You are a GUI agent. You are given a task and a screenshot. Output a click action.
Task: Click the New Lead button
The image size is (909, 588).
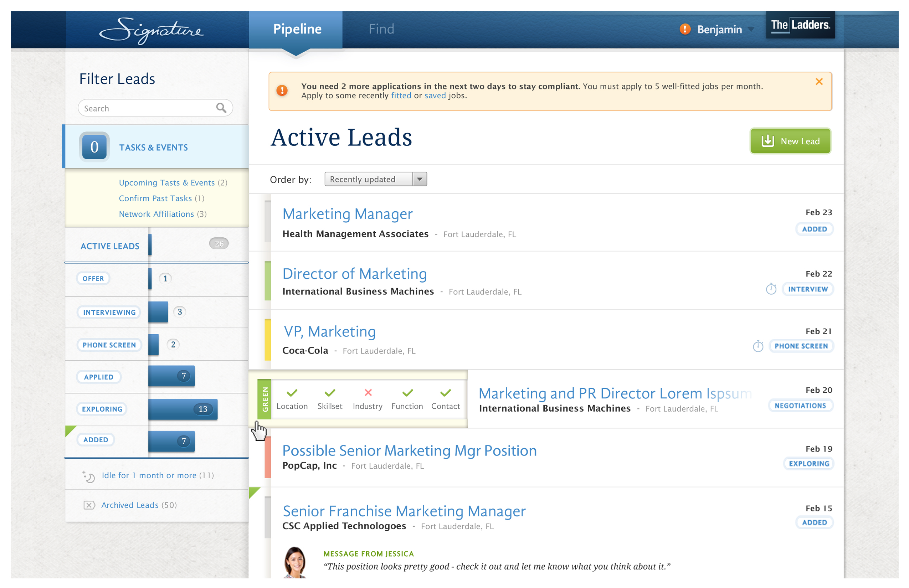(x=790, y=141)
